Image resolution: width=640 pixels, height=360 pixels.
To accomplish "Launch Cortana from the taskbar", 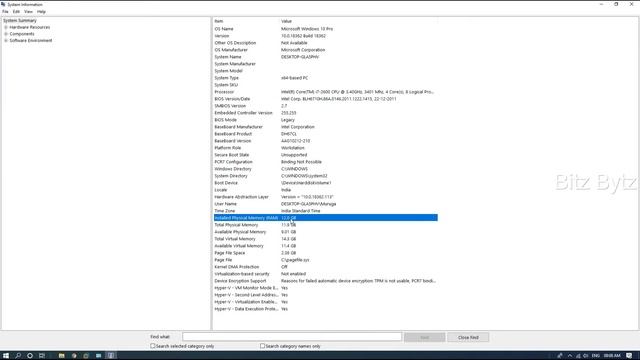I will (x=30, y=356).
